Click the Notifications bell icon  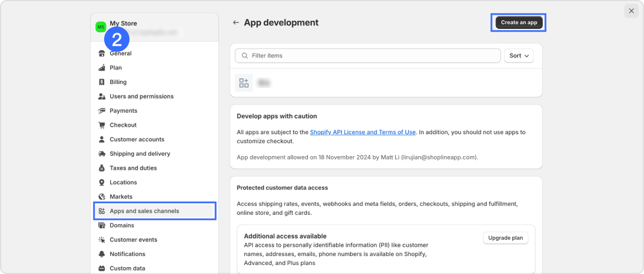pyautogui.click(x=102, y=254)
